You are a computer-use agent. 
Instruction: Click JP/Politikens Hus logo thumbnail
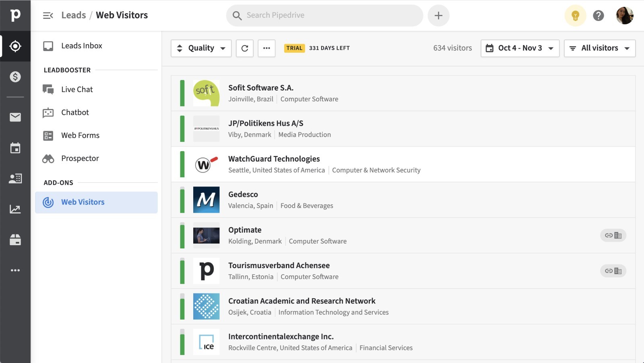click(x=206, y=129)
